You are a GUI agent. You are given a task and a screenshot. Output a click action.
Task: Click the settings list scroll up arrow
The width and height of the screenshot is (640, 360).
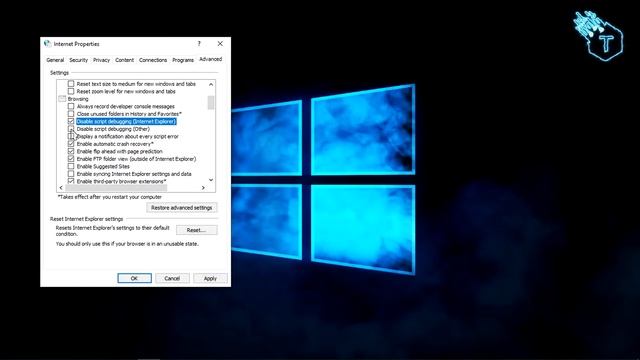(211, 84)
